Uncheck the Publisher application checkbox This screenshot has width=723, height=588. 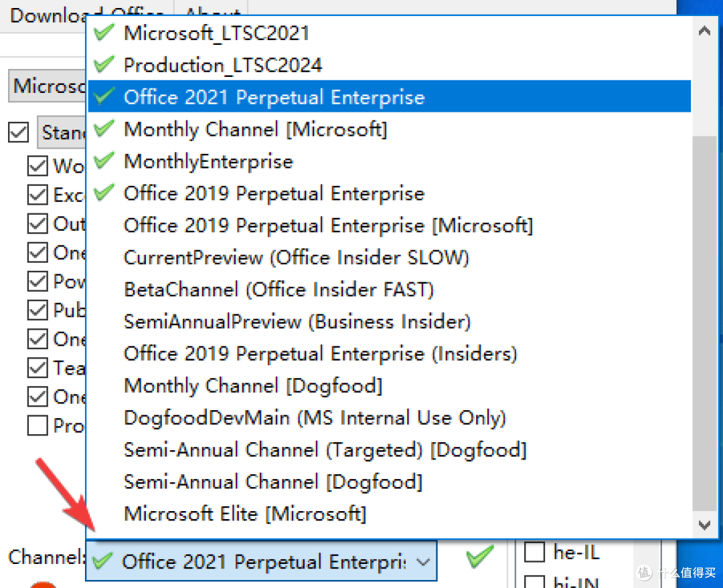(x=37, y=310)
